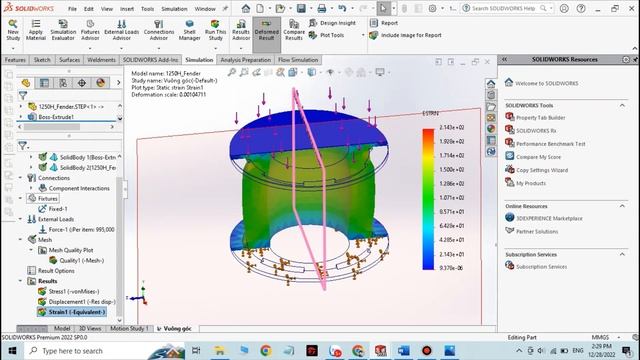This screenshot has width=640, height=360.
Task: Expand Boss-Extrude1 tree node
Action: coord(21,117)
